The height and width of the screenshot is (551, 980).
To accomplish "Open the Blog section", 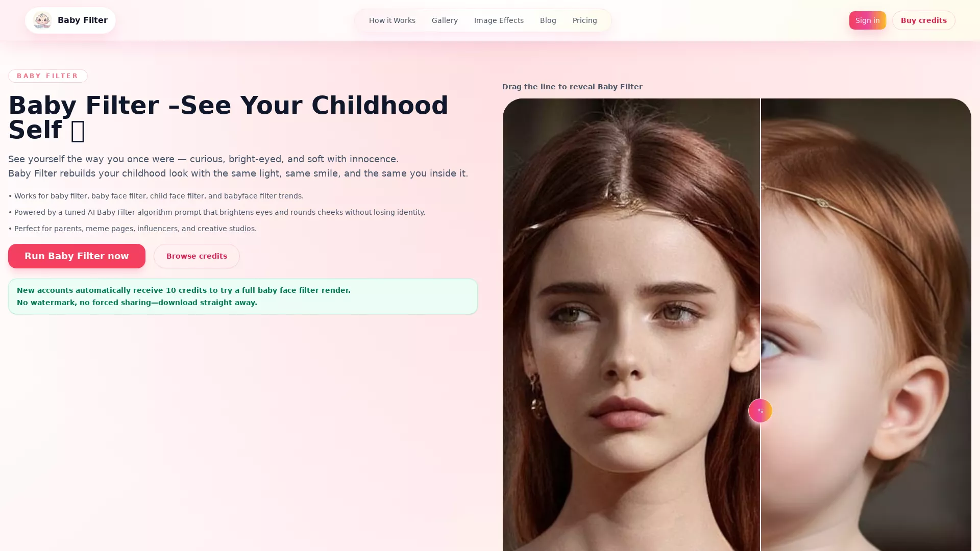I will (548, 20).
